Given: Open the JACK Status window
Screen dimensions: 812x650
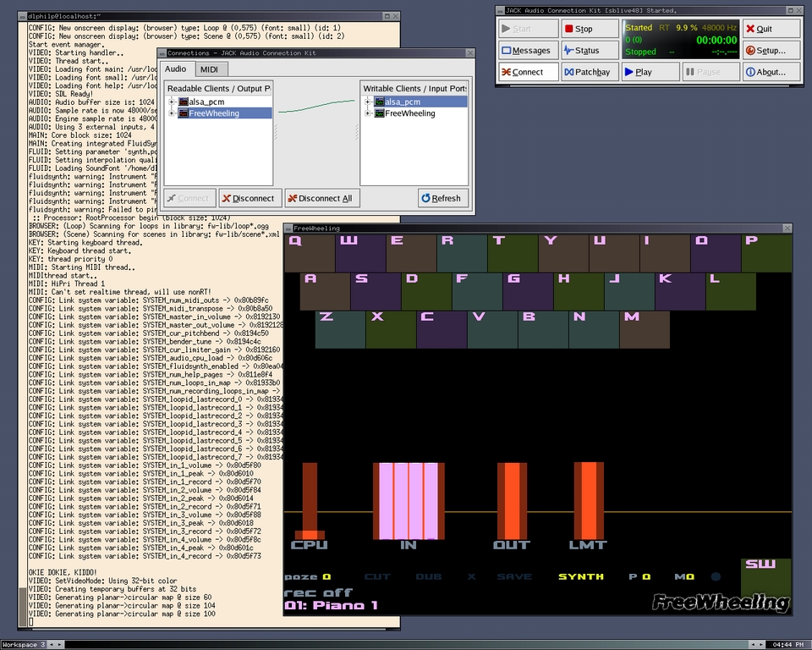Looking at the screenshot, I should coord(589,51).
